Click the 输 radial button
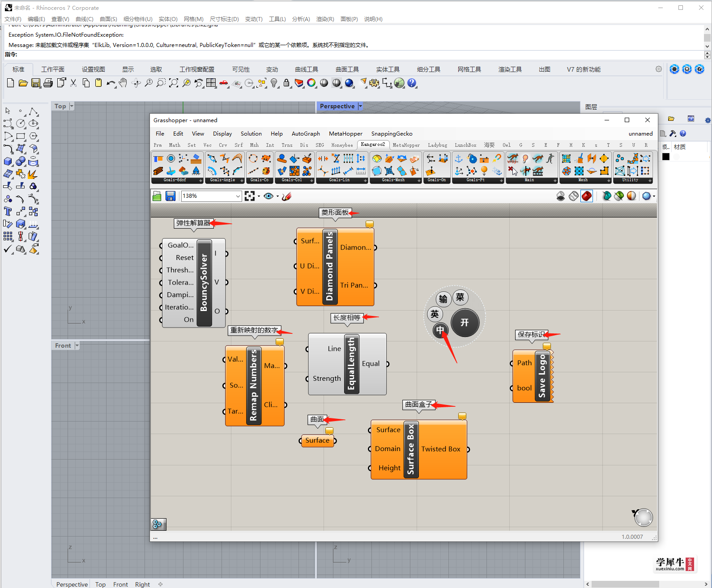This screenshot has height=588, width=712. pyautogui.click(x=443, y=299)
